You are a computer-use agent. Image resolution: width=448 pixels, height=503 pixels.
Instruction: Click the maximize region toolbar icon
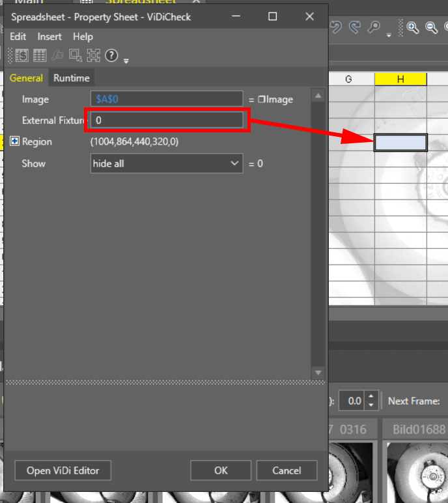click(x=93, y=55)
